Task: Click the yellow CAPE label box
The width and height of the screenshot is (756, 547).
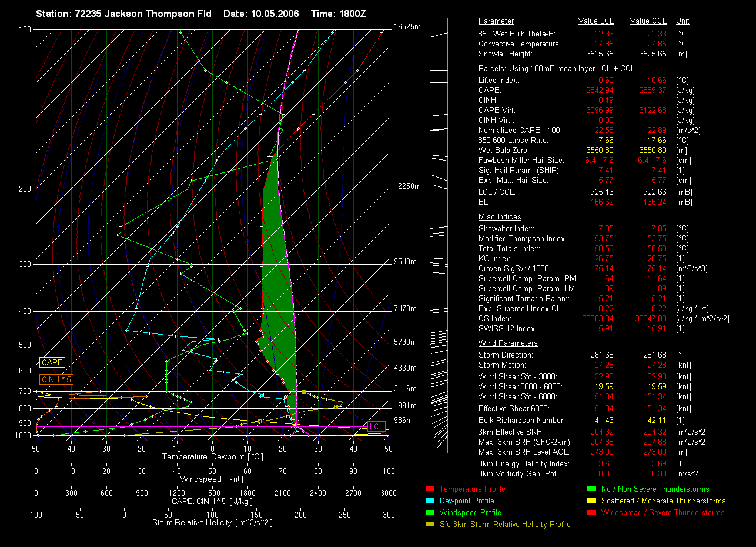Action: tap(52, 363)
